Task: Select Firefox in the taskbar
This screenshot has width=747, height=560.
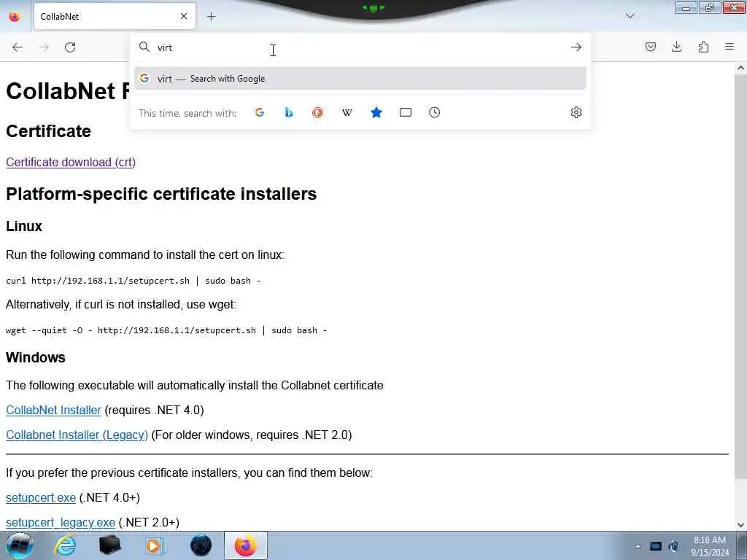Action: 245,545
